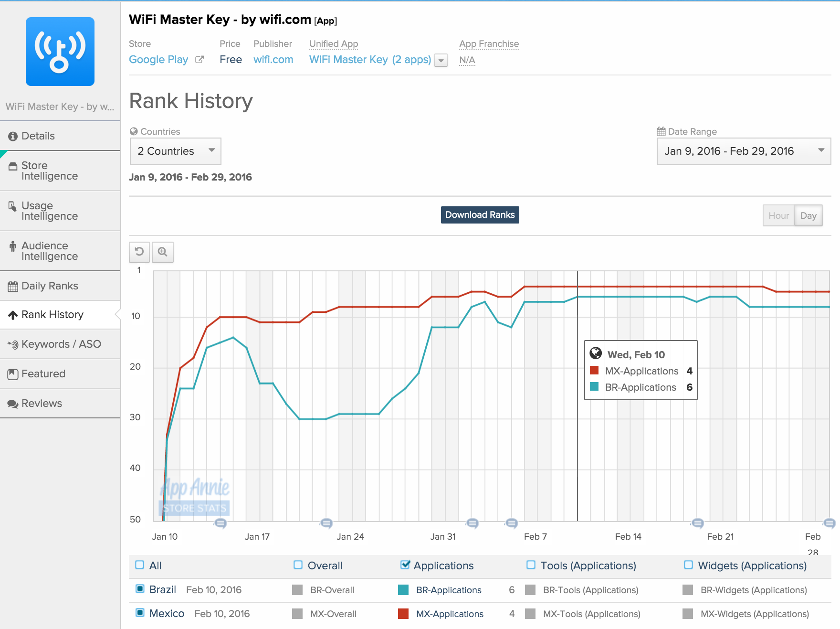Click the MX-Overall legend label
Screen dimensions: 840x629
[333, 614]
